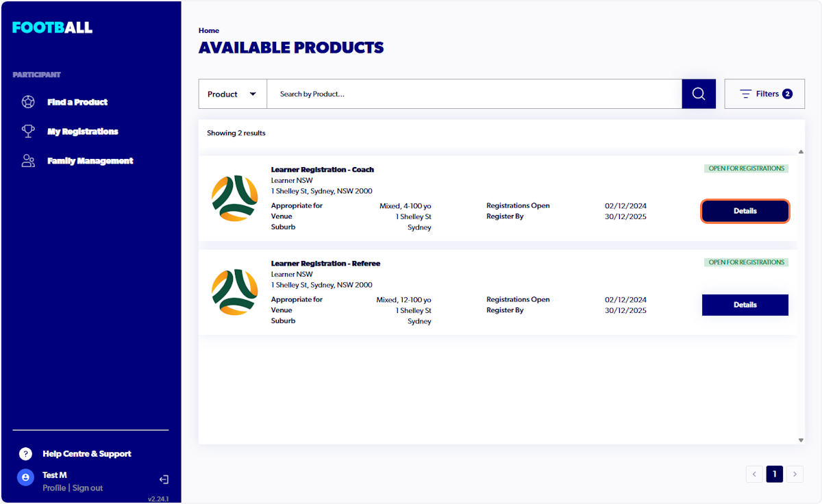Click the Learner Registration - Referee logo

(234, 292)
